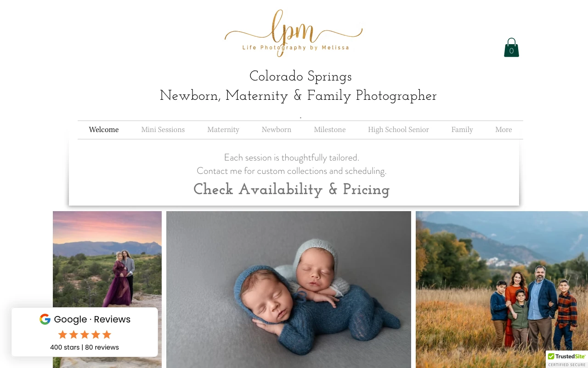Expand the More menu dropdown
The height and width of the screenshot is (368, 588).
pos(503,130)
